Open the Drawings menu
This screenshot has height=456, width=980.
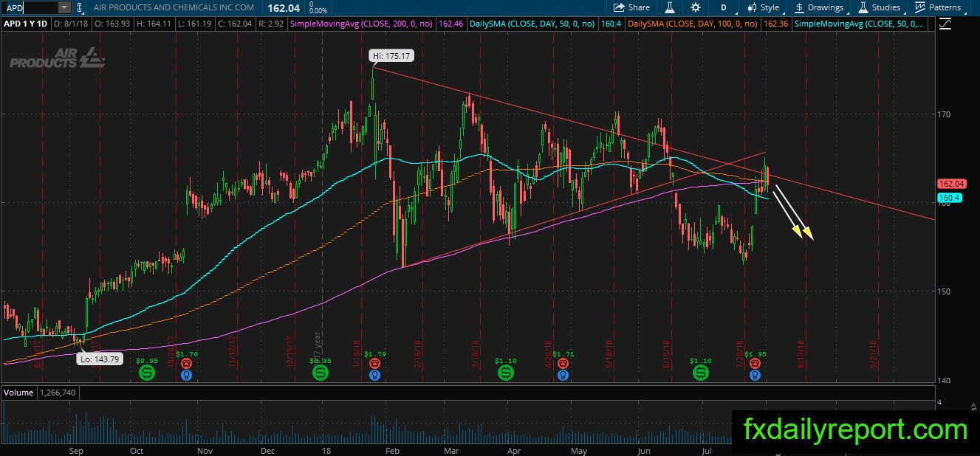pos(819,7)
